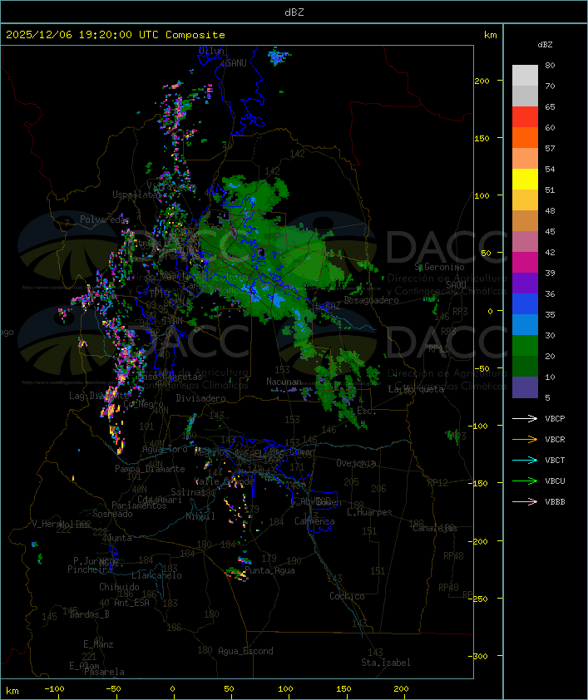Click the 2025/12/06 19:20:00 UTC Composite timestamp
Screen dimensions: 588x700
(116, 34)
